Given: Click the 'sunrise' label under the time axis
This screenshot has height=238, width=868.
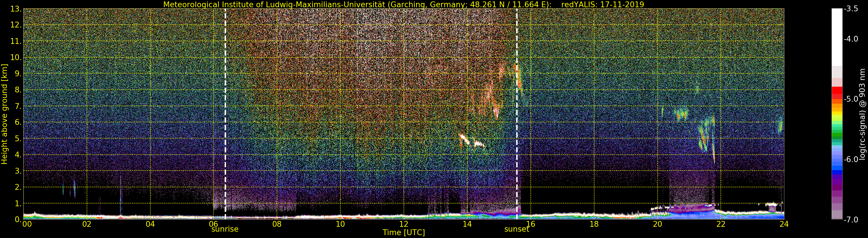Looking at the screenshot, I should tap(225, 229).
